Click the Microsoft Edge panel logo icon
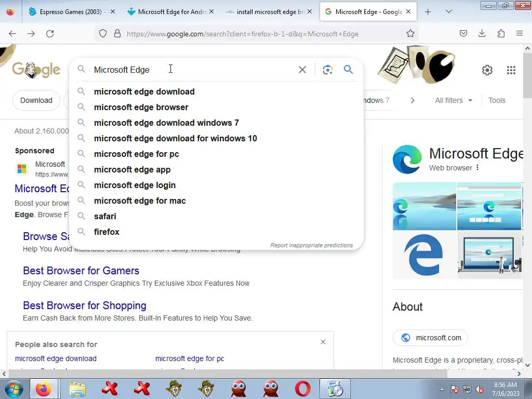 407,159
